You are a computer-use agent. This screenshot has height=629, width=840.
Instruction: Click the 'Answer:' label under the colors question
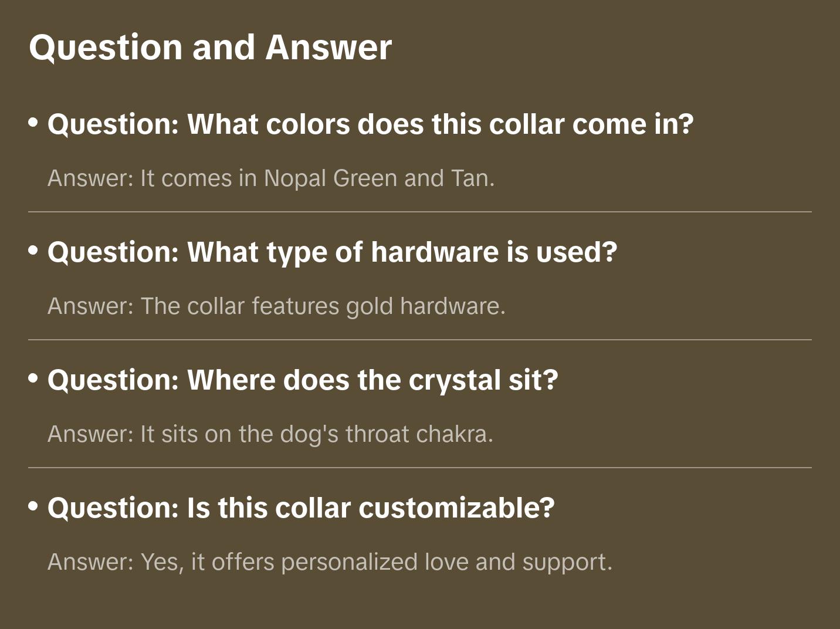tap(91, 178)
